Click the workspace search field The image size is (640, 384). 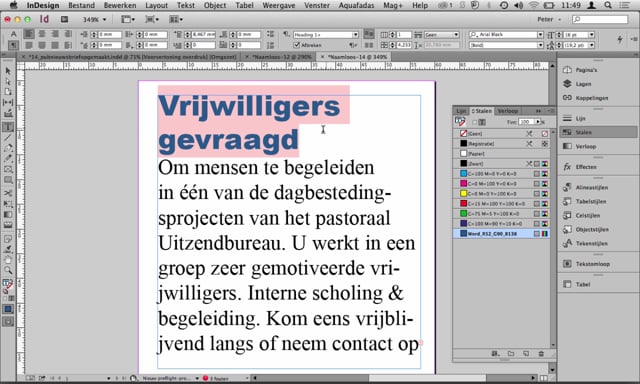tap(600, 19)
